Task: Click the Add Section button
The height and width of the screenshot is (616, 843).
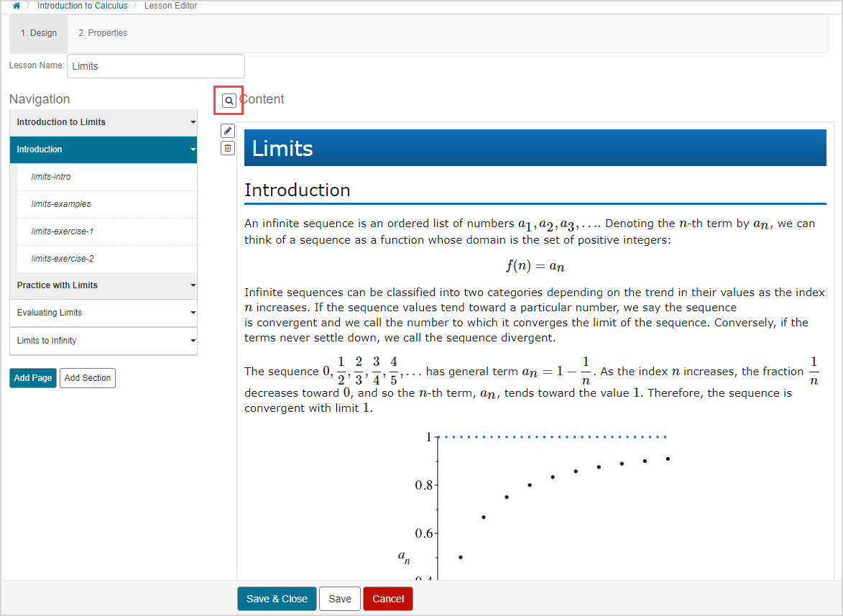Action: point(88,378)
